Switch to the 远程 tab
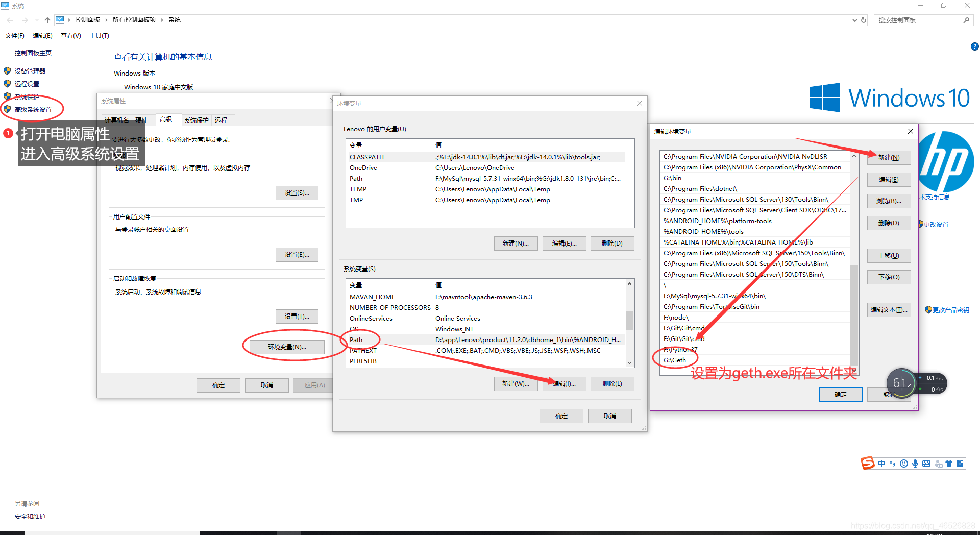The height and width of the screenshot is (535, 980). pos(221,120)
